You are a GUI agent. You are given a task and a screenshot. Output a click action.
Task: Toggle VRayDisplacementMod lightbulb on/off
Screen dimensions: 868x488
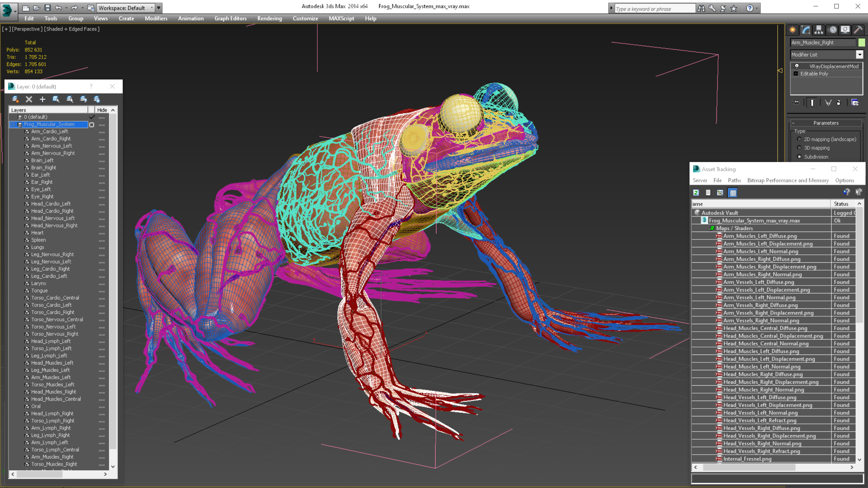[x=797, y=66]
